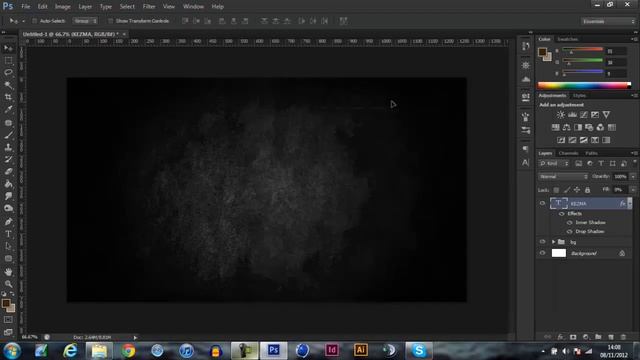Viewport: 640px width, 360px height.
Task: Add a Brightness/Contrast adjustment
Action: pos(561,115)
